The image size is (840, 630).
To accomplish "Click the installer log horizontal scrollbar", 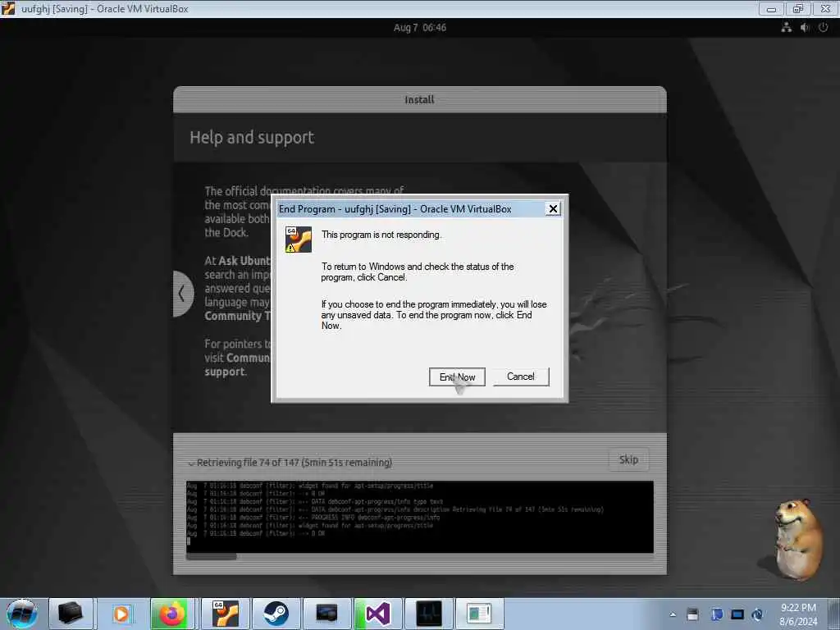I will [211, 557].
